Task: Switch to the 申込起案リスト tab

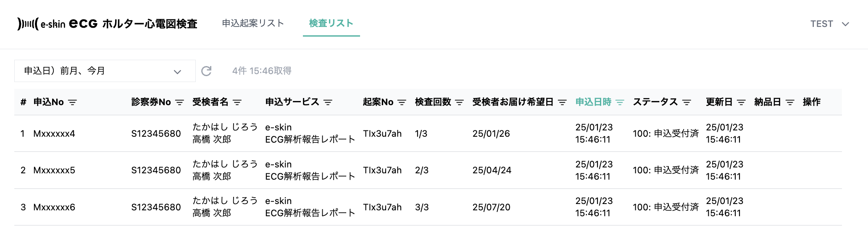Action: (253, 23)
